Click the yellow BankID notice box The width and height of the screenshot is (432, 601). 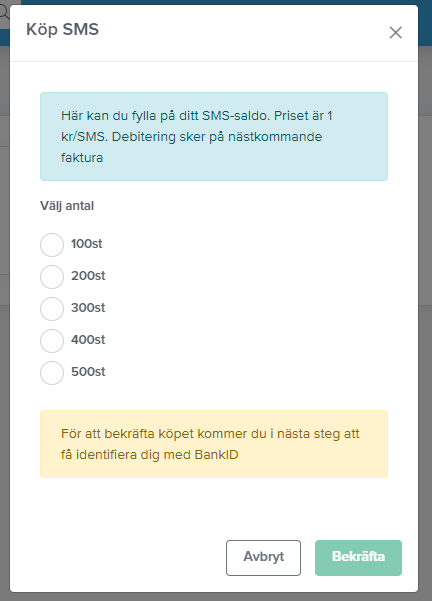click(x=214, y=444)
